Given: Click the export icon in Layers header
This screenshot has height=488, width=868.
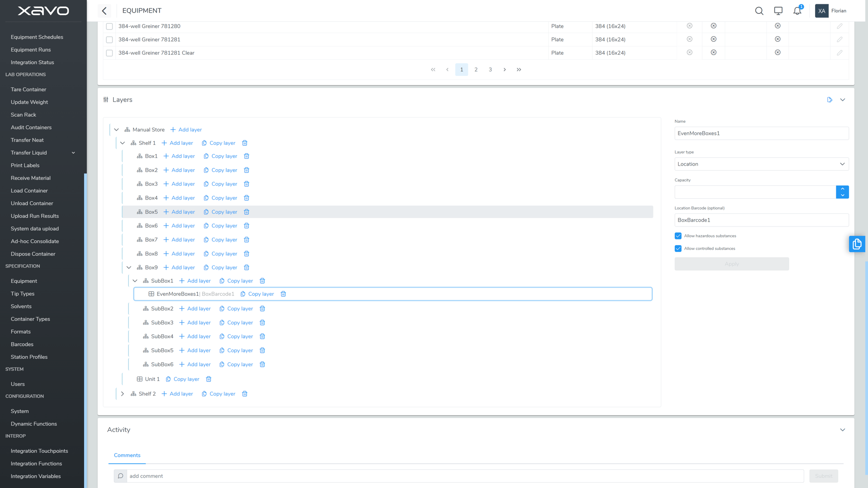Looking at the screenshot, I should pos(830,100).
